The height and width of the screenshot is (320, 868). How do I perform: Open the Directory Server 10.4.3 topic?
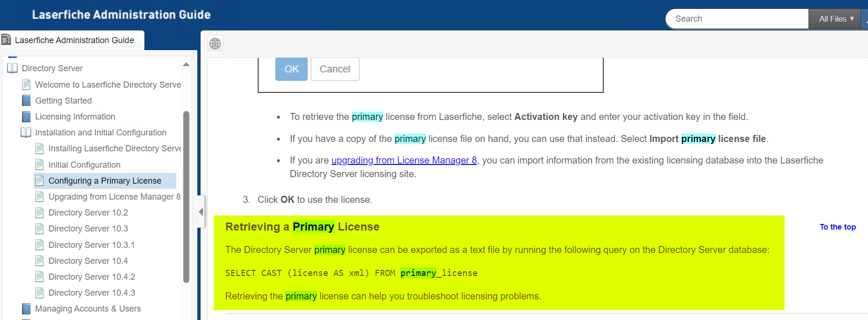pyautogui.click(x=92, y=293)
